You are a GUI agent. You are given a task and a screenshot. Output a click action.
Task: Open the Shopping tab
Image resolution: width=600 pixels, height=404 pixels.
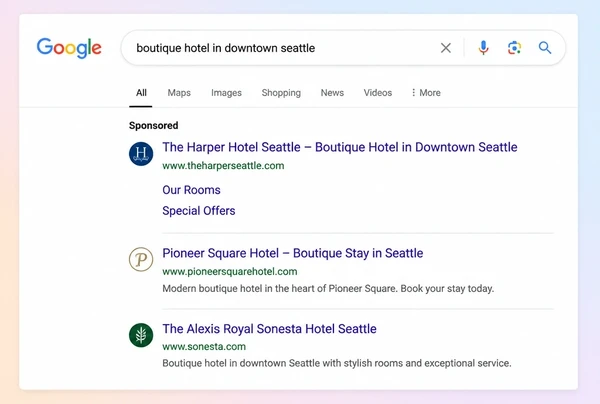pos(281,93)
